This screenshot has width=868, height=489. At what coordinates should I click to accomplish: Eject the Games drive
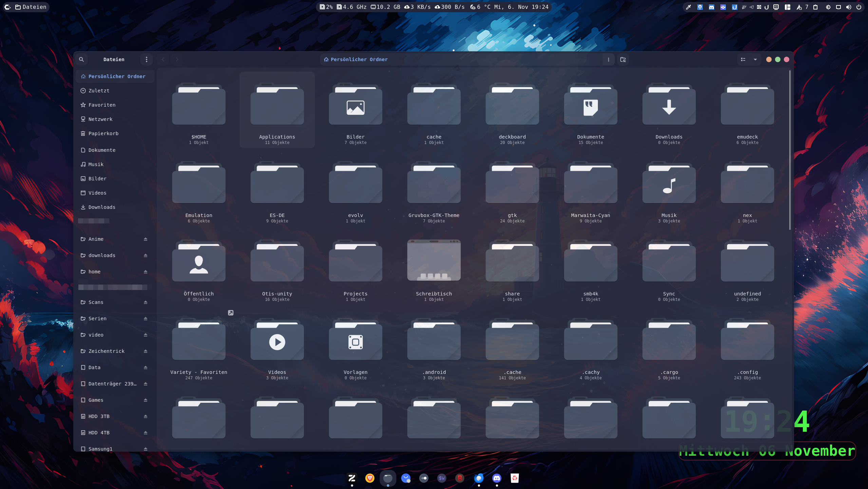[146, 400]
